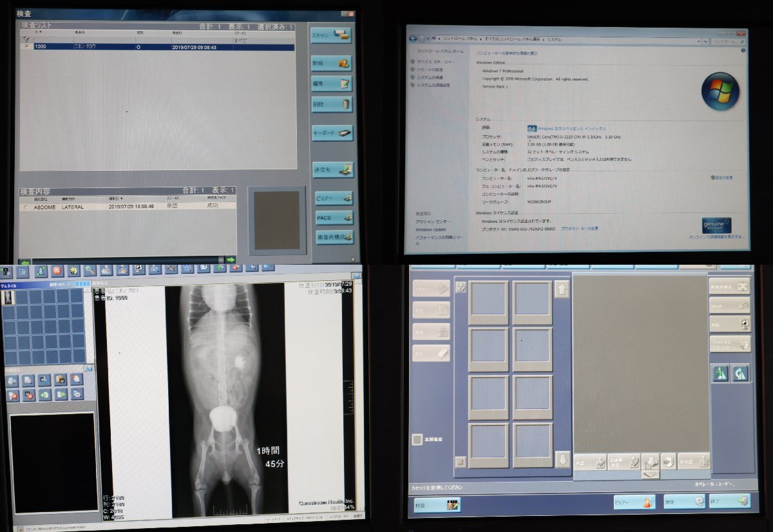The height and width of the screenshot is (532, 773).
Task: Toggle the checkbox of the ABDOME LATERAL row
Action: (x=26, y=207)
